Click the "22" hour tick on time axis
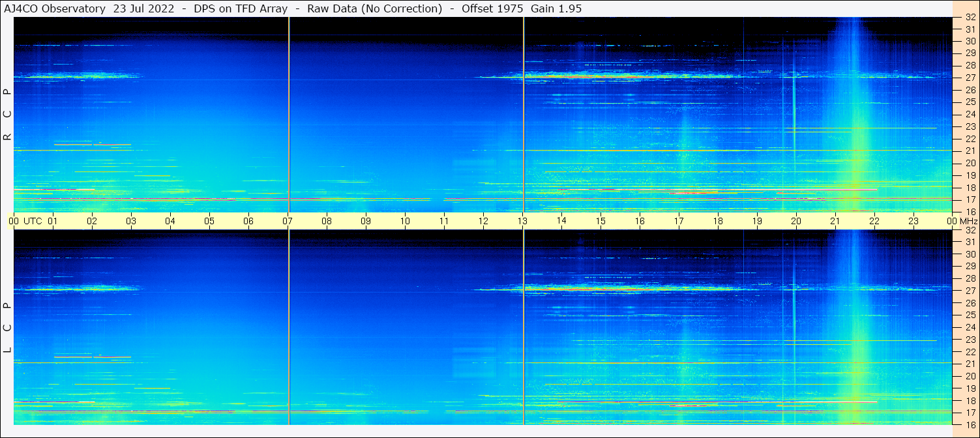Image resolution: width=980 pixels, height=438 pixels. (874, 221)
